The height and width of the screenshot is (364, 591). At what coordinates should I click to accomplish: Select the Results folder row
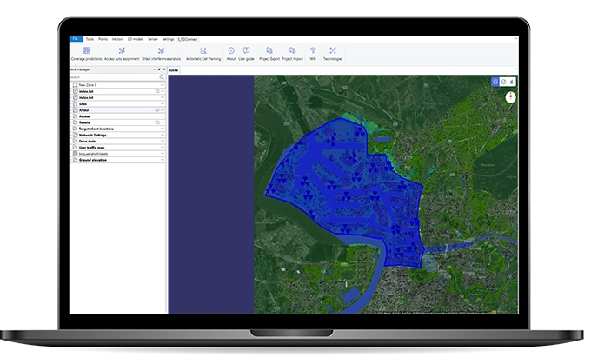(x=117, y=122)
